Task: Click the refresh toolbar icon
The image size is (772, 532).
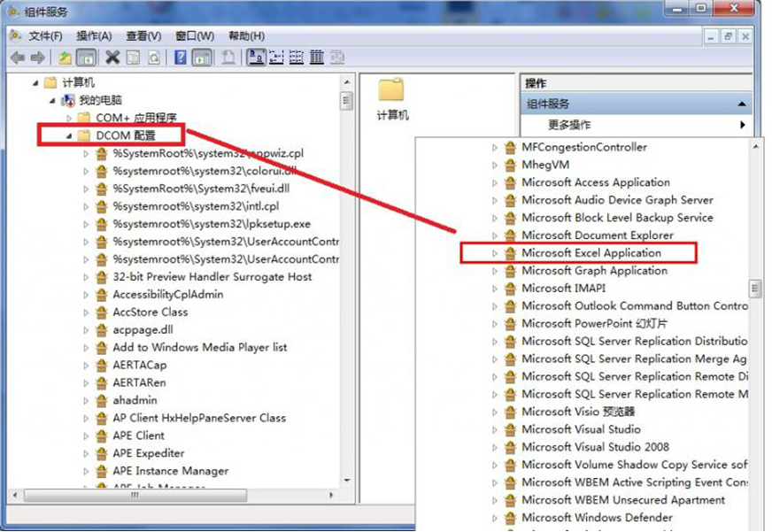Action: coord(154,58)
